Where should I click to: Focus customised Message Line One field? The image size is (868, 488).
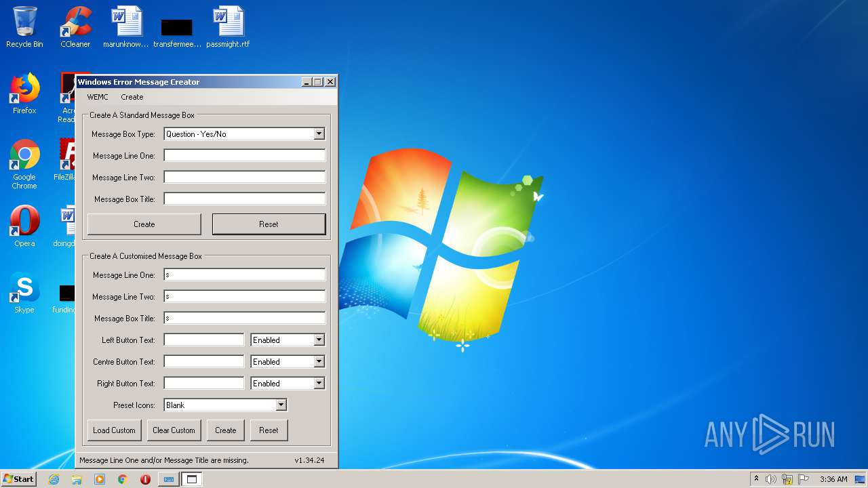coord(245,275)
